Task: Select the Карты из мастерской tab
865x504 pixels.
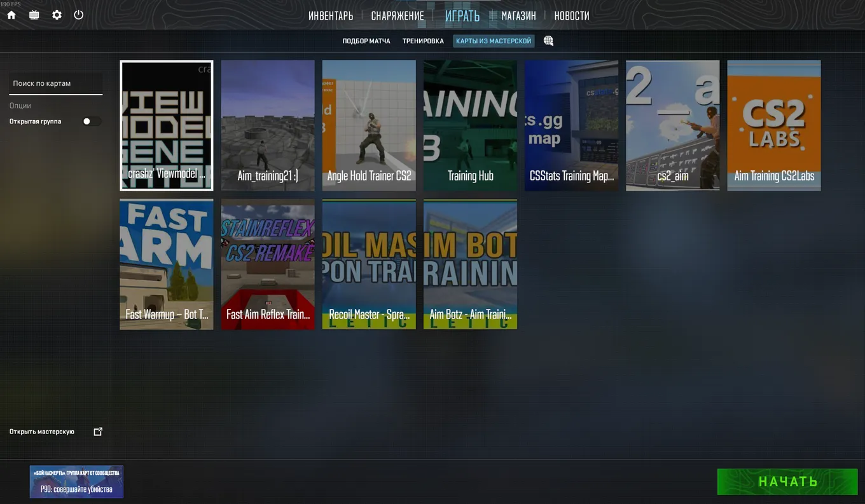Action: coord(494,41)
